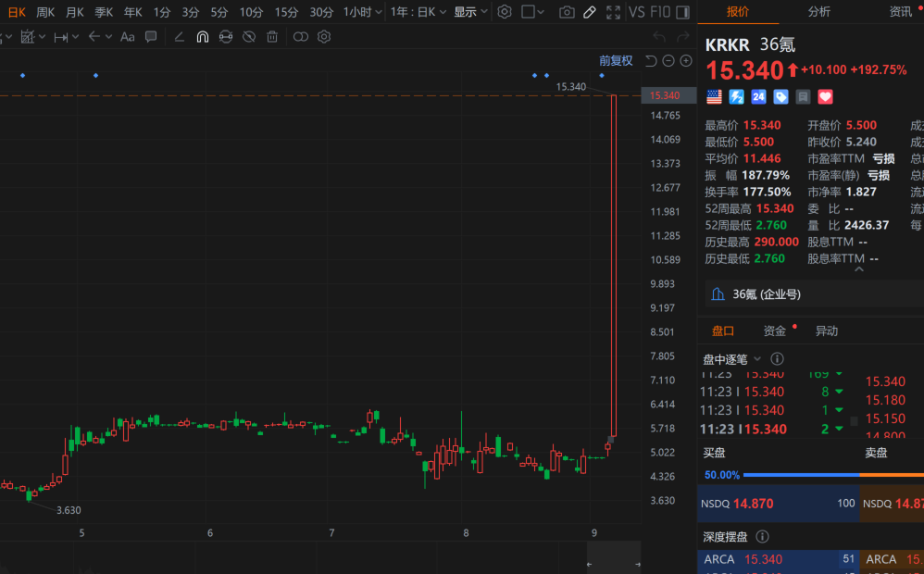Screen dimensions: 924x574
Task: Open the 36氪 enterprise account icon
Action: click(x=718, y=294)
